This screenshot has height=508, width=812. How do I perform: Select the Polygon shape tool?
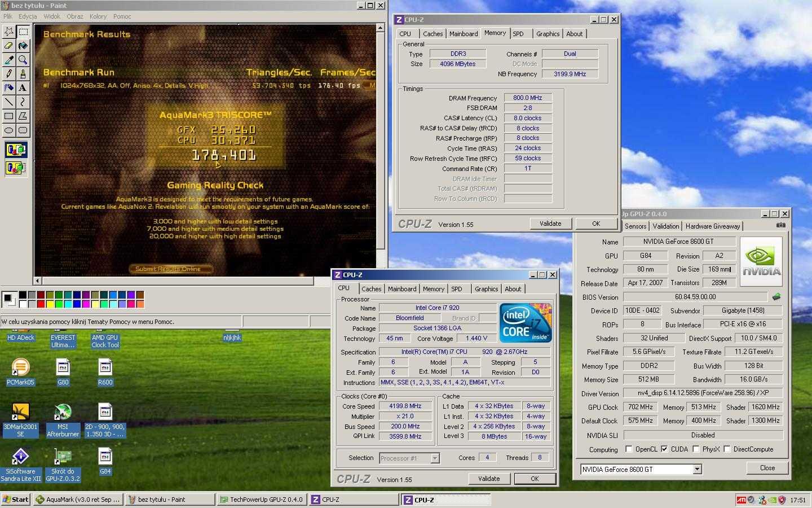click(23, 116)
